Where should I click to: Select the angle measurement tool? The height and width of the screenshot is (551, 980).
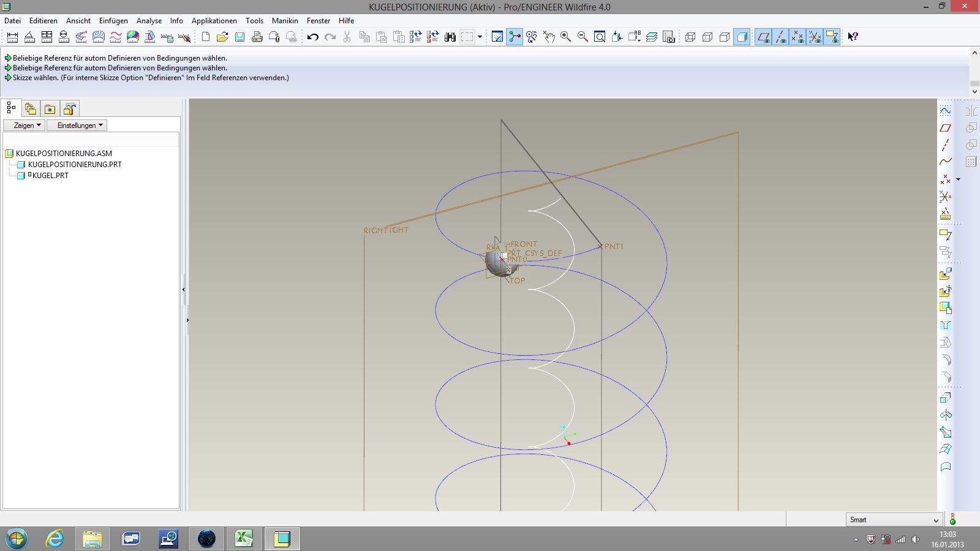[x=29, y=37]
